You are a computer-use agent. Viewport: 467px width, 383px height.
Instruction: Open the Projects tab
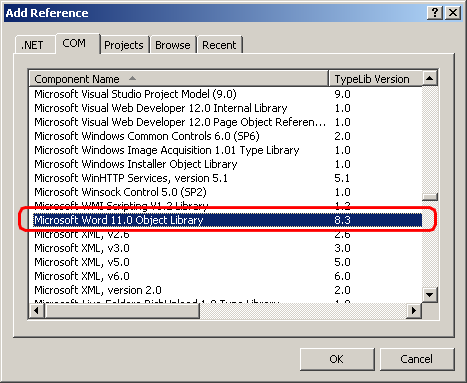click(x=124, y=45)
